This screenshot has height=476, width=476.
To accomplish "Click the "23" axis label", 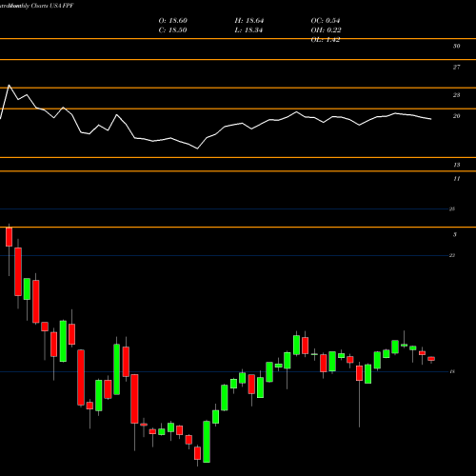I will pyautogui.click(x=456, y=95).
